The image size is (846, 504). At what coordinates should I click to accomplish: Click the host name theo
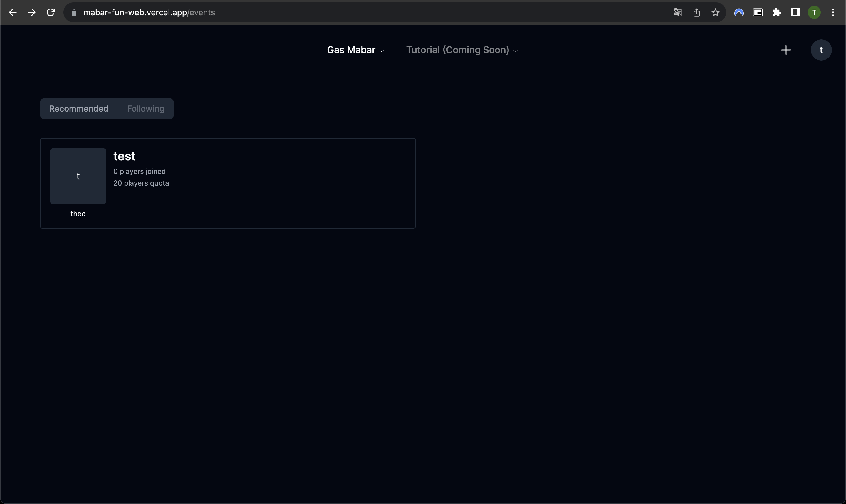(x=78, y=214)
